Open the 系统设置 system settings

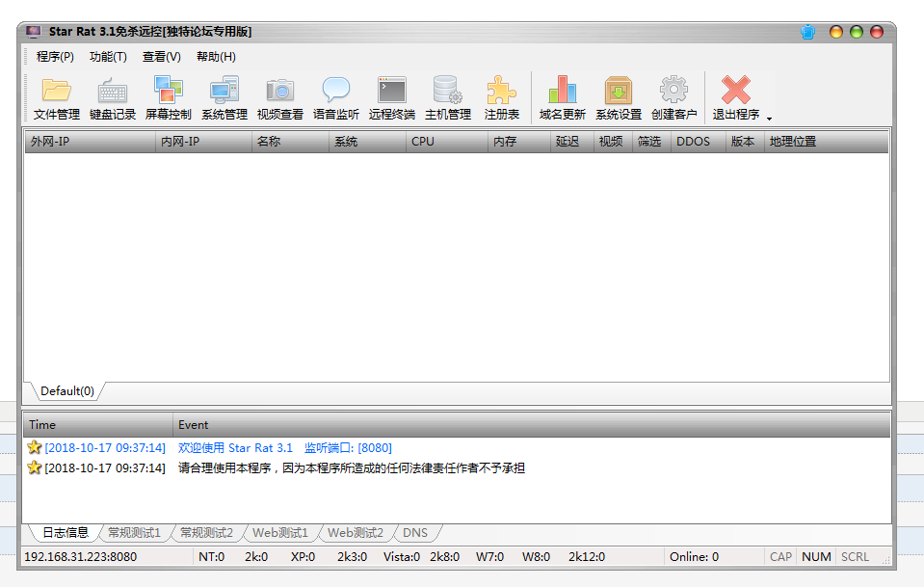pos(619,98)
